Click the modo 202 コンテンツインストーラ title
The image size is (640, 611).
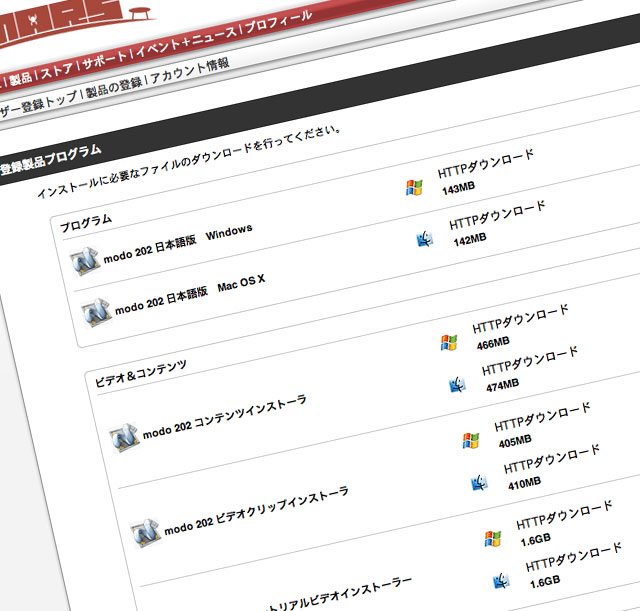tap(224, 418)
